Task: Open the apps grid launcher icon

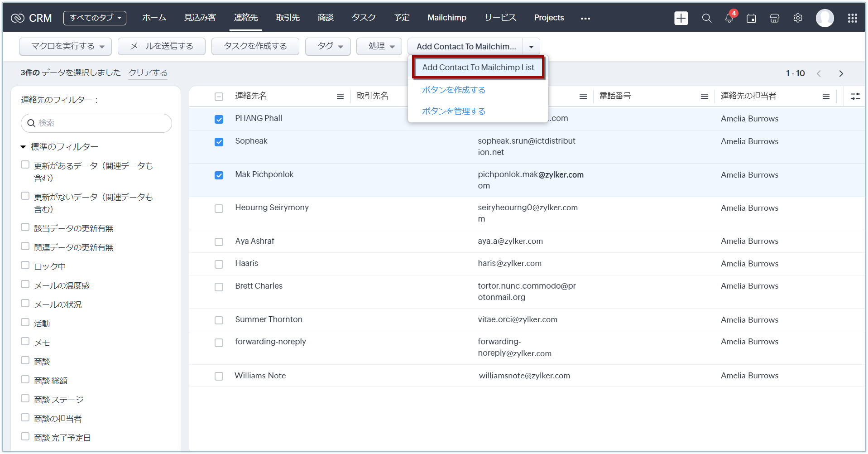Action: pyautogui.click(x=852, y=18)
